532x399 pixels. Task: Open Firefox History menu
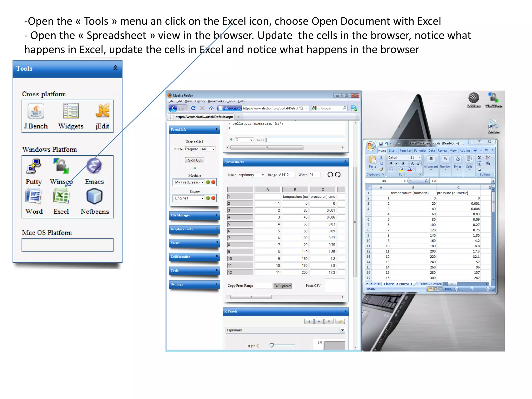point(200,101)
